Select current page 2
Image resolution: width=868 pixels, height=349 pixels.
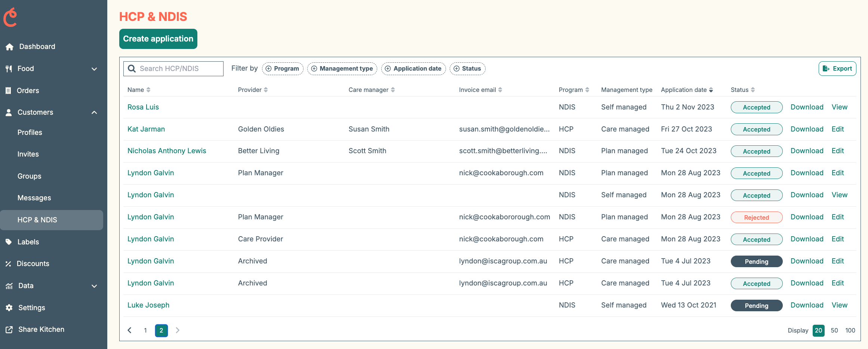(x=161, y=330)
